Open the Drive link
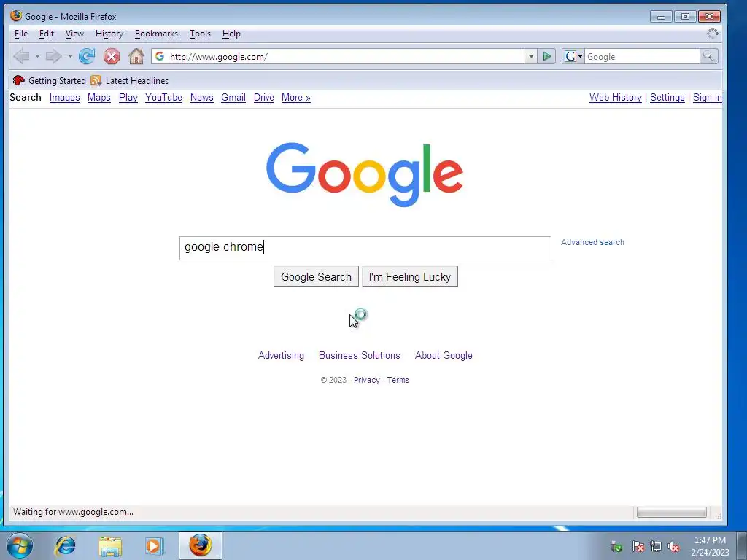 pos(263,97)
